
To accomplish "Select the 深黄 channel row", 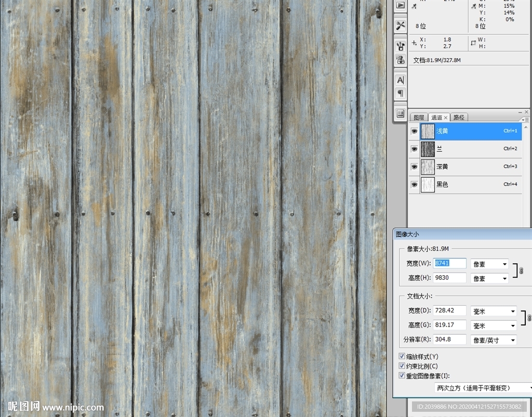I will pyautogui.click(x=465, y=167).
